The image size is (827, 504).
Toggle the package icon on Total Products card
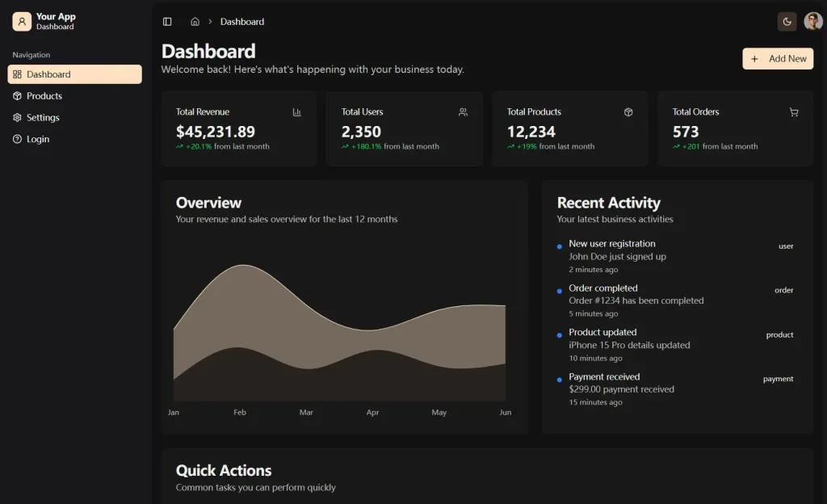(628, 112)
